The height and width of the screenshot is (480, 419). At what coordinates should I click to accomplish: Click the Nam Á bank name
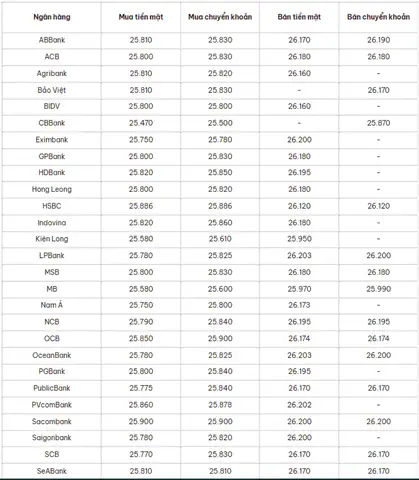coord(52,305)
